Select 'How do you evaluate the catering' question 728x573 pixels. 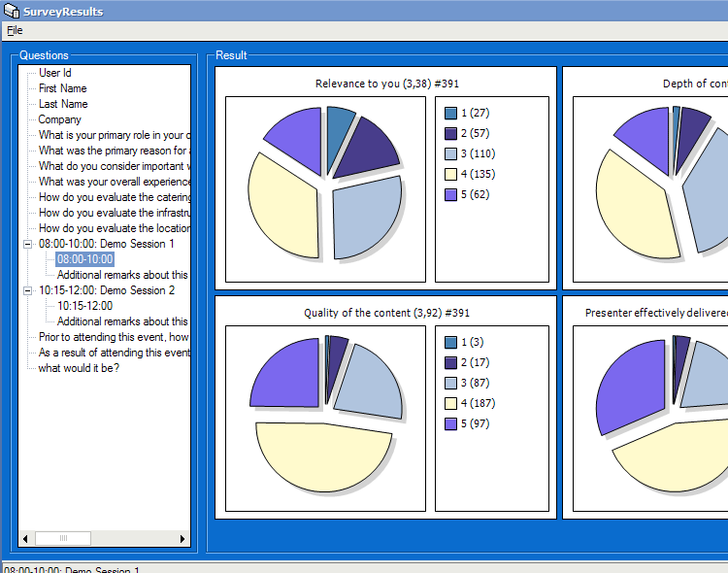click(115, 197)
